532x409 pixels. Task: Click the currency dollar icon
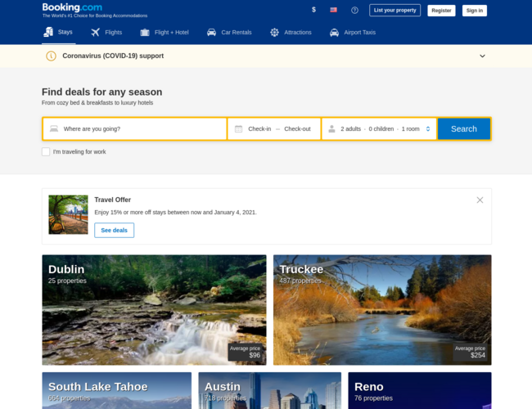point(313,10)
